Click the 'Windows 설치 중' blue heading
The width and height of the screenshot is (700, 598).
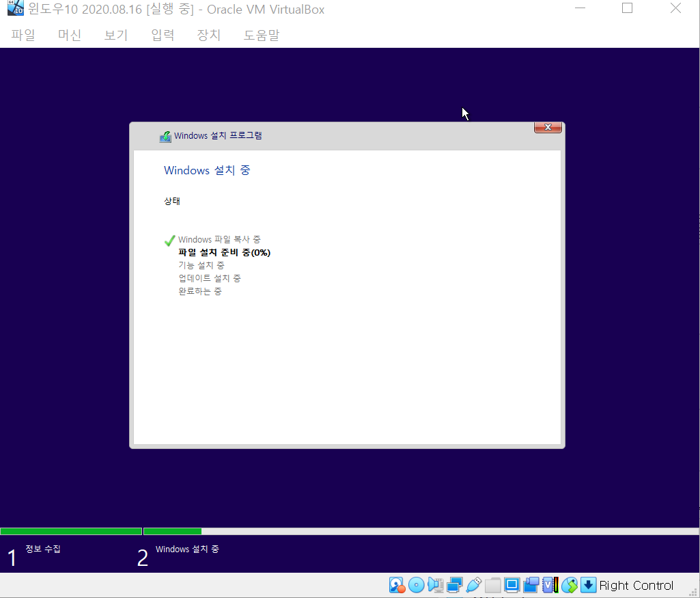(x=207, y=170)
